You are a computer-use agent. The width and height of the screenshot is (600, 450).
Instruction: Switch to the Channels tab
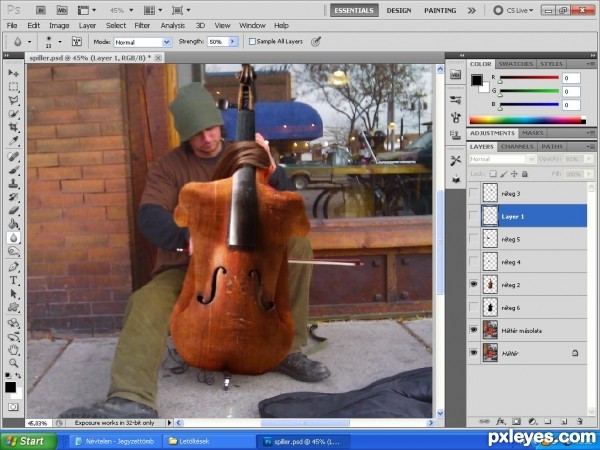click(517, 147)
